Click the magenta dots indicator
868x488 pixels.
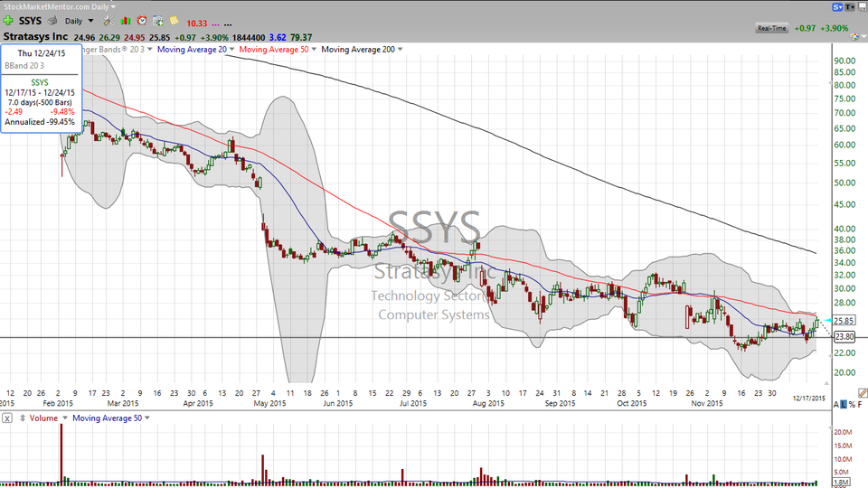[x=215, y=24]
